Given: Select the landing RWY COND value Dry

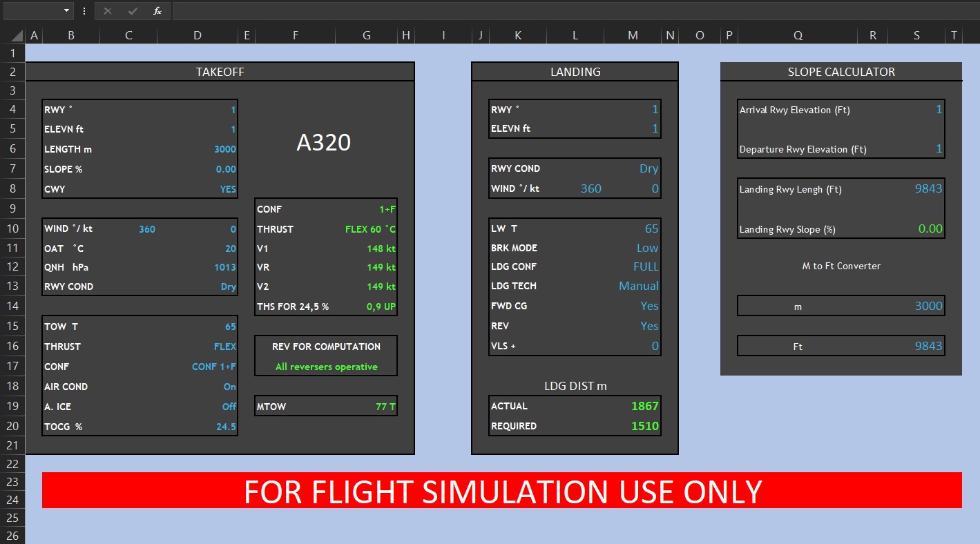Looking at the screenshot, I should (649, 168).
